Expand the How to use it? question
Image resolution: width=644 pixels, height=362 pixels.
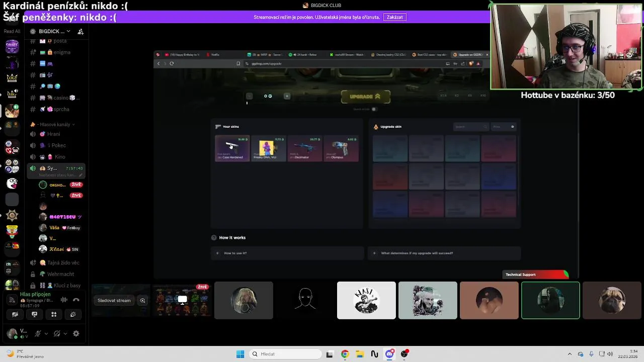(287, 253)
